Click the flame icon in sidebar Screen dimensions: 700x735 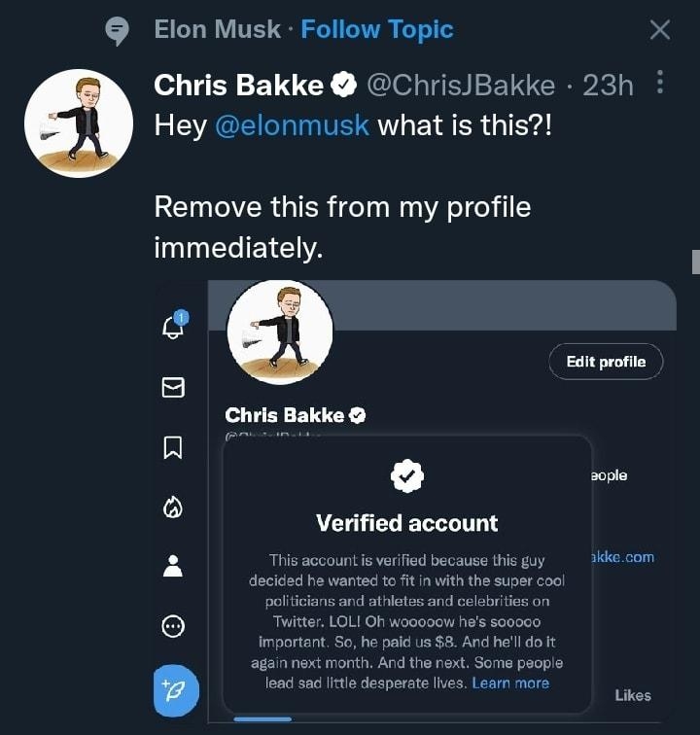[173, 507]
